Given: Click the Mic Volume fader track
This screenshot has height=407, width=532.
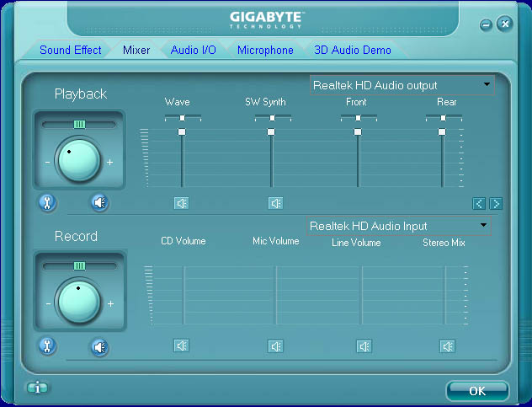Looking at the screenshot, I should pyautogui.click(x=276, y=295).
